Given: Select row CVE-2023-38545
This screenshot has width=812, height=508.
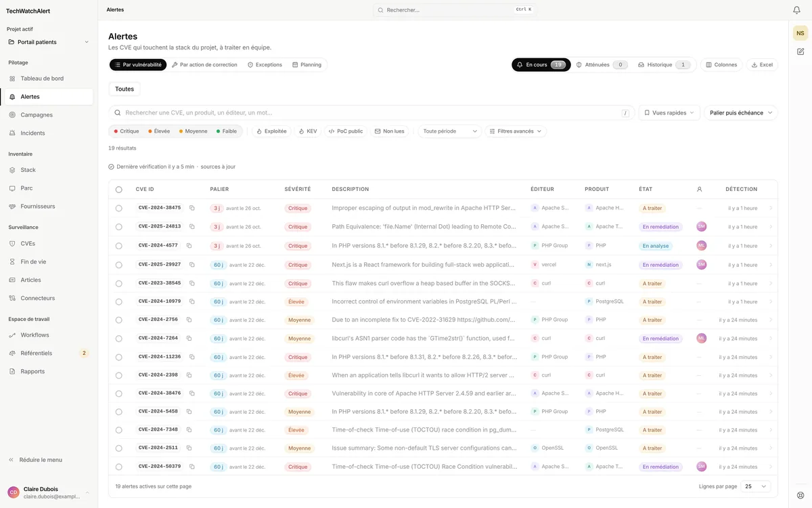Looking at the screenshot, I should (118, 283).
